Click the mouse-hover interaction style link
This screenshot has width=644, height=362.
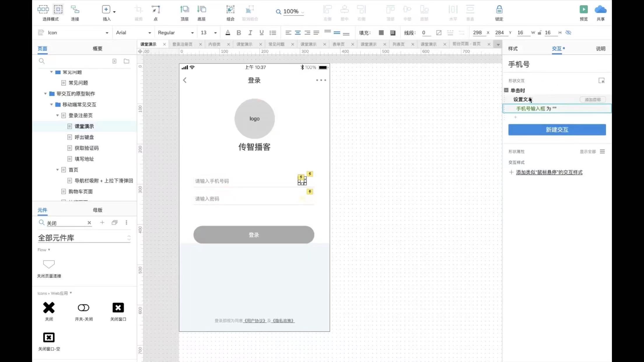pos(549,172)
